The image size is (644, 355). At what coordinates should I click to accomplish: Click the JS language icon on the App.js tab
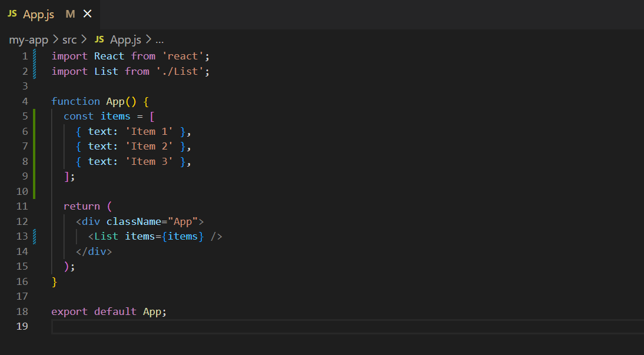(x=12, y=14)
